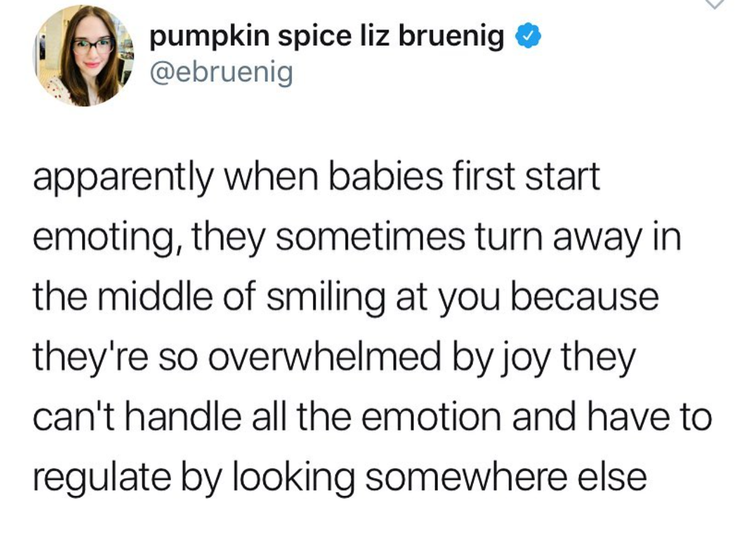Open the @ebruenig handle link
Screen dimensions: 756x546
(x=221, y=72)
